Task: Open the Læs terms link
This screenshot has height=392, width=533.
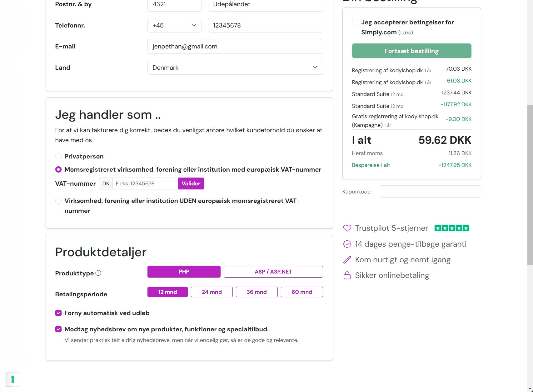Action: tap(406, 33)
